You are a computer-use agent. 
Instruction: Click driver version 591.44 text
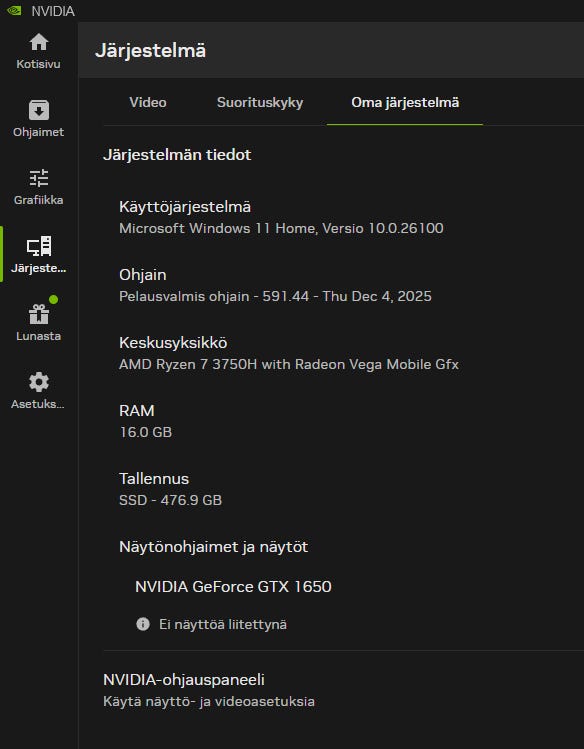pos(275,296)
